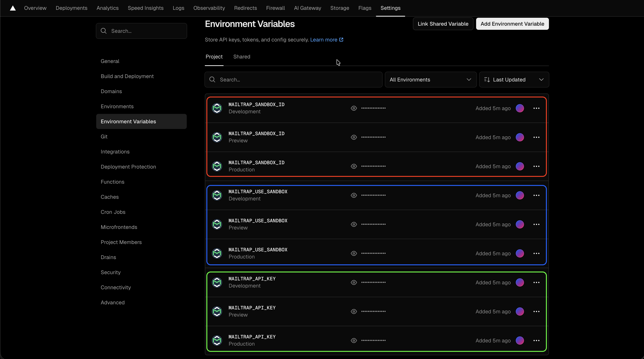Reveal value of MAILTRAP_API_KEY Production

(x=354, y=340)
